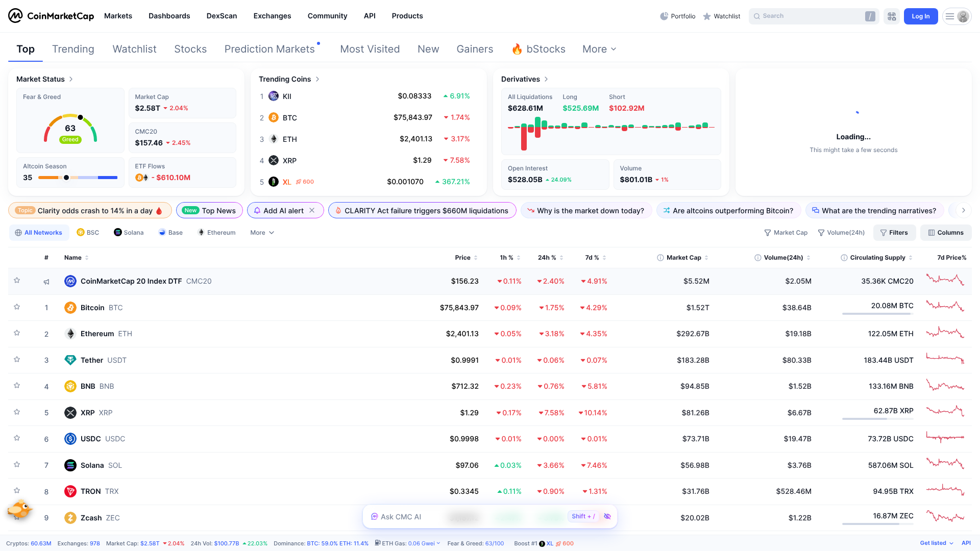Click the Bitcoin circulating supply progress bar

877,314
